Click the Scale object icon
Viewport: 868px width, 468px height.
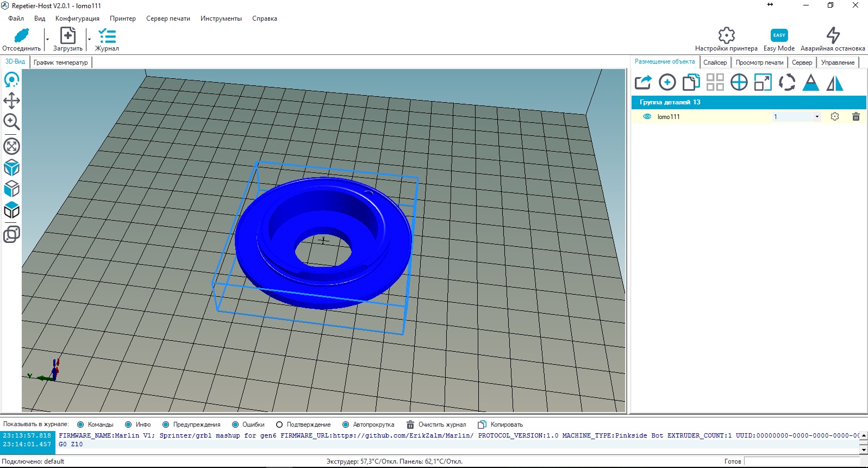point(763,83)
